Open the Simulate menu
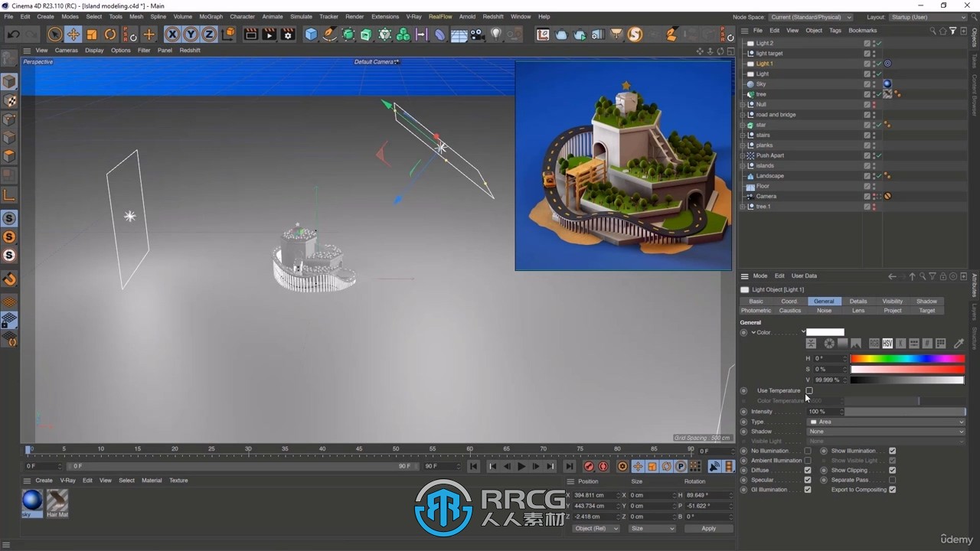The width and height of the screenshot is (980, 551). click(301, 16)
